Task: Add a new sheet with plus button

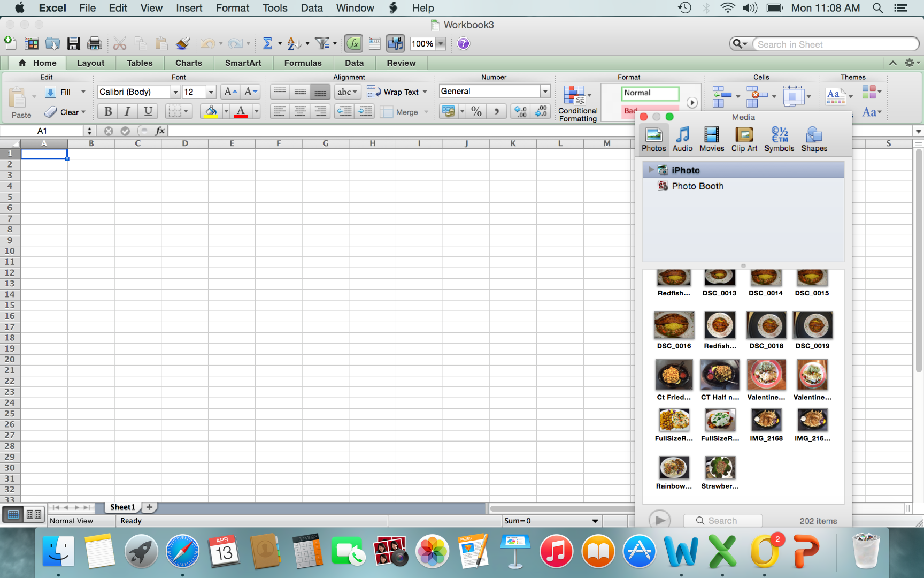Action: (x=150, y=507)
